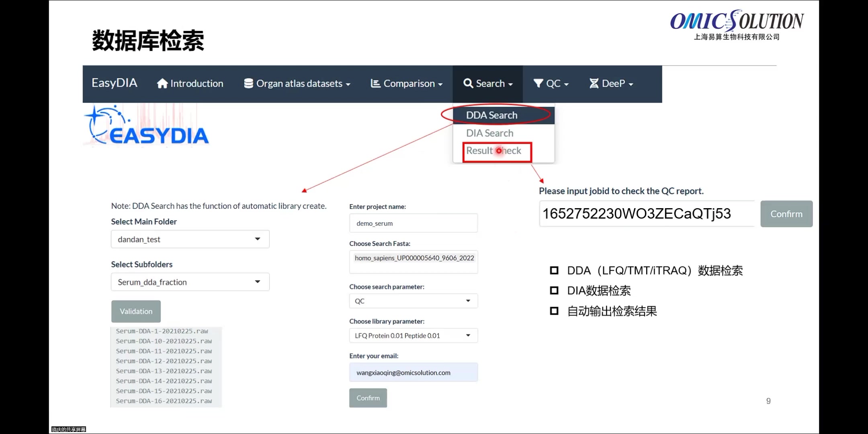Screen dimensions: 868x434
Task: Click file Serum-DDA-1-20210225.raw in list
Action: 162,331
